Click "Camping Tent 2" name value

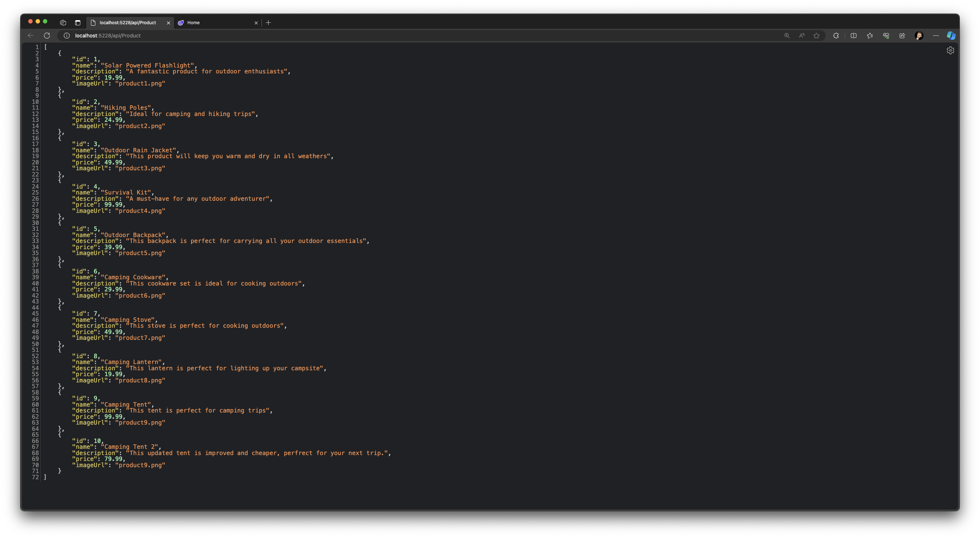[129, 447]
